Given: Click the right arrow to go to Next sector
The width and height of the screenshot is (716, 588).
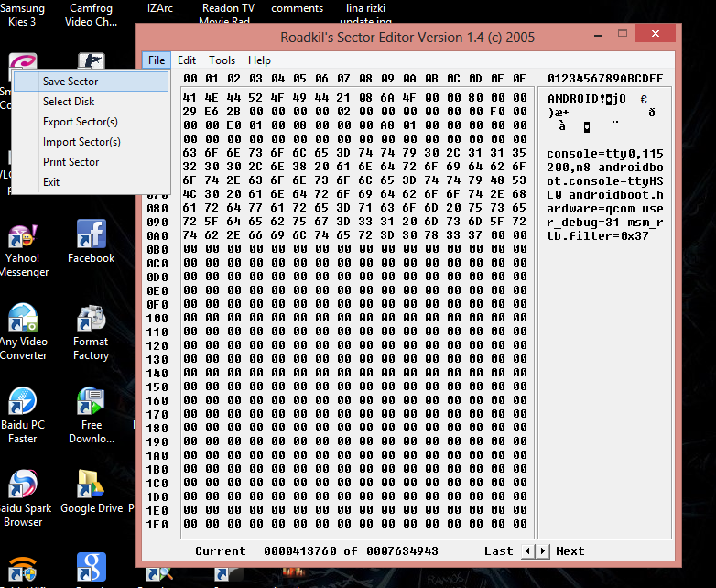Looking at the screenshot, I should [x=542, y=551].
